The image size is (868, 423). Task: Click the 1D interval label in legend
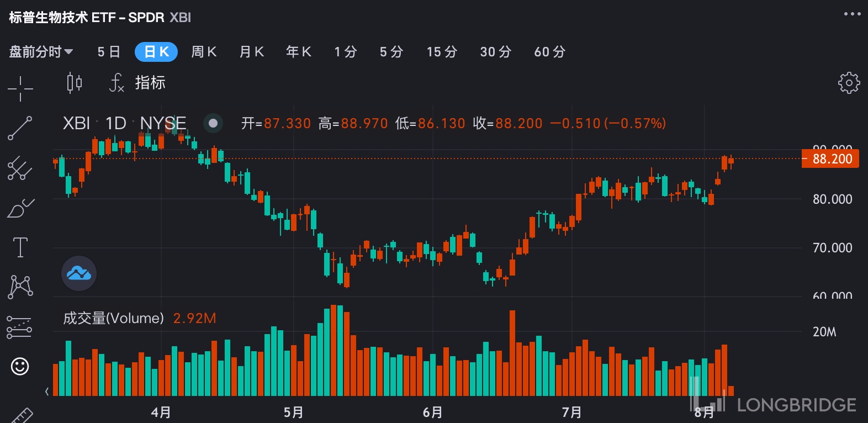pyautogui.click(x=116, y=123)
